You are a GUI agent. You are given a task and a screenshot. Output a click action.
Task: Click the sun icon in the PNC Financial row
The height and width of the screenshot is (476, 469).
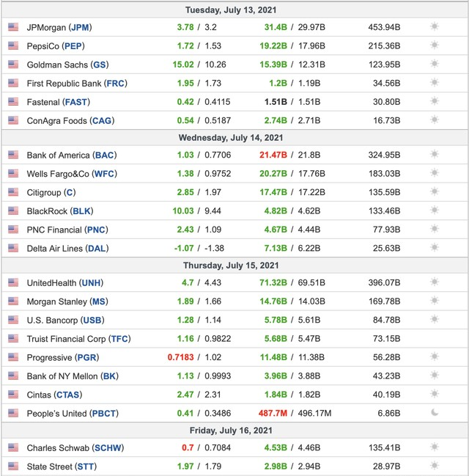pyautogui.click(x=435, y=229)
